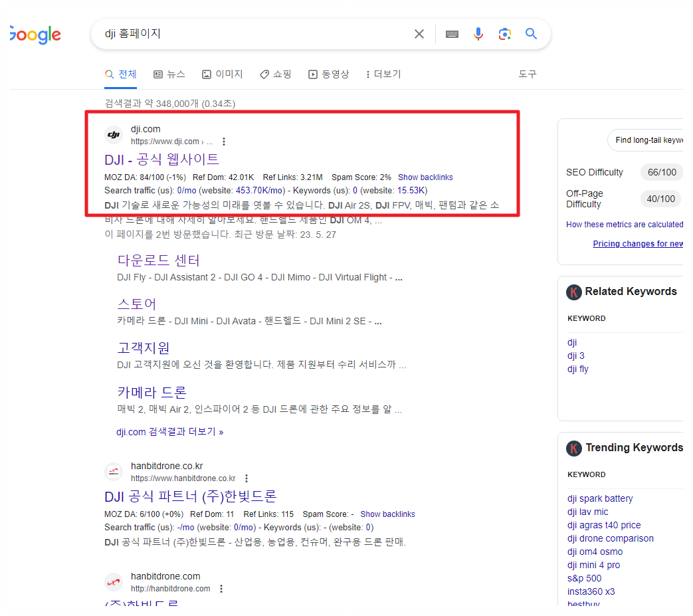Open the 스토어 sitelink
This screenshot has width=693, height=616.
coord(137,304)
